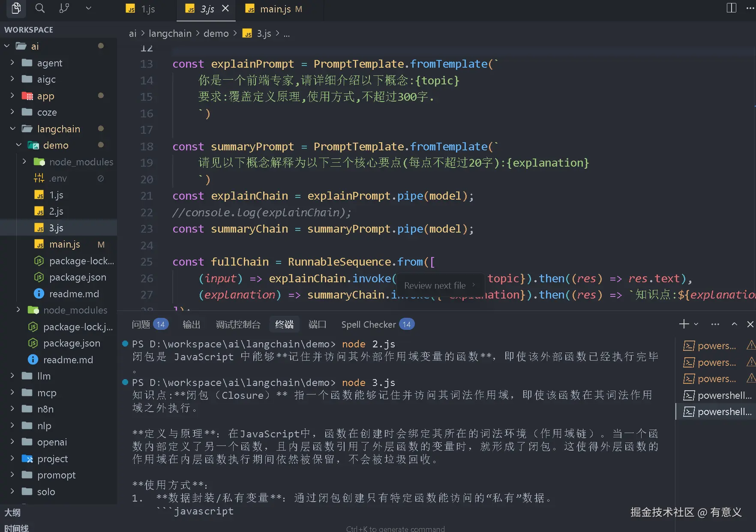Select the 终端 terminal tab
This screenshot has height=532, width=756.
[x=284, y=324]
